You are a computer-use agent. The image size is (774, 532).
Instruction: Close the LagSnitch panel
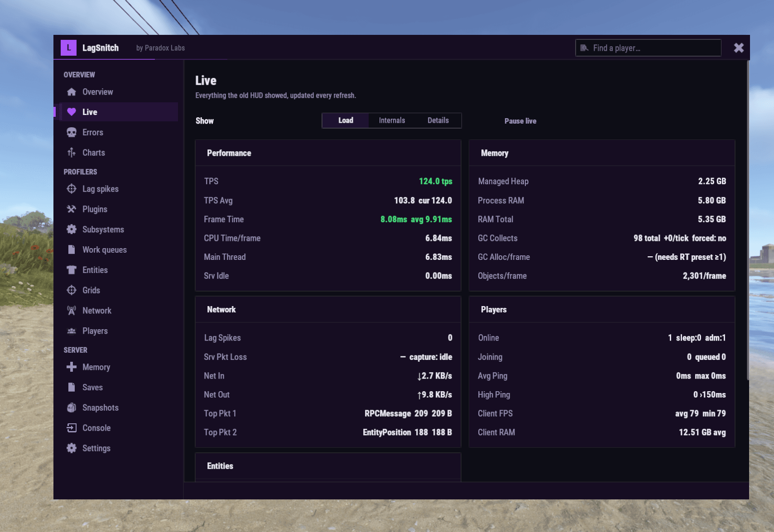pos(739,48)
